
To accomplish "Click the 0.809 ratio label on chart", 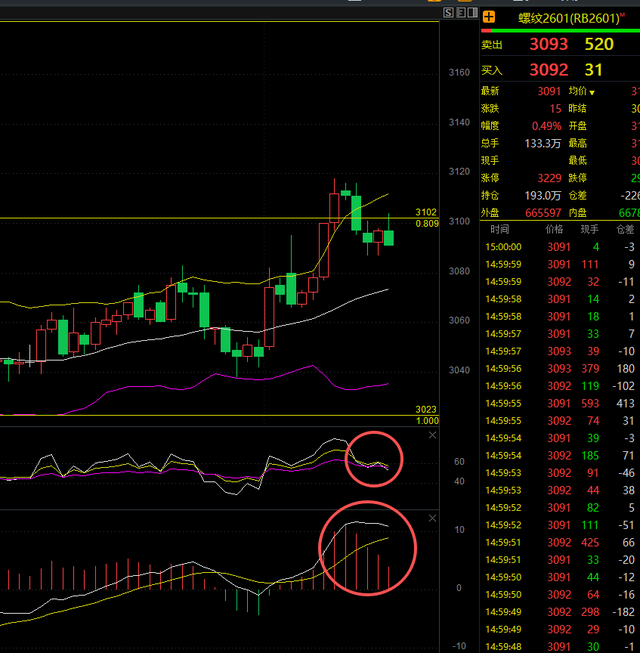I will coord(427,224).
